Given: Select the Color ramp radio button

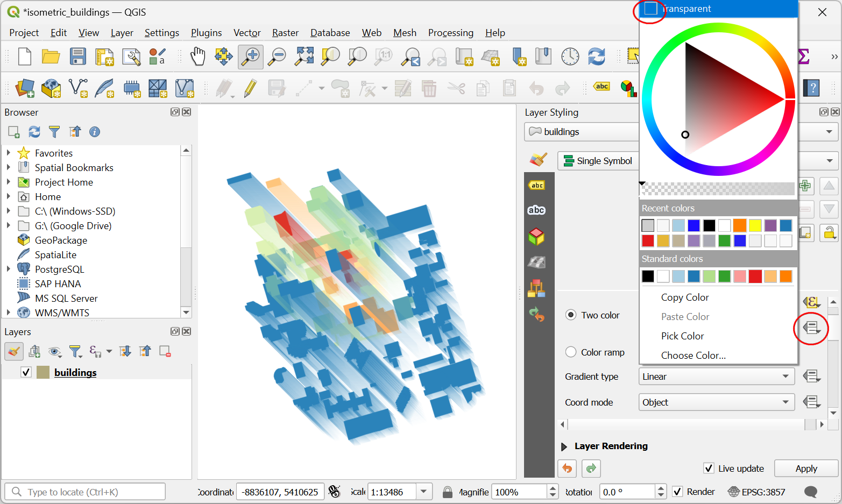Looking at the screenshot, I should click(571, 352).
